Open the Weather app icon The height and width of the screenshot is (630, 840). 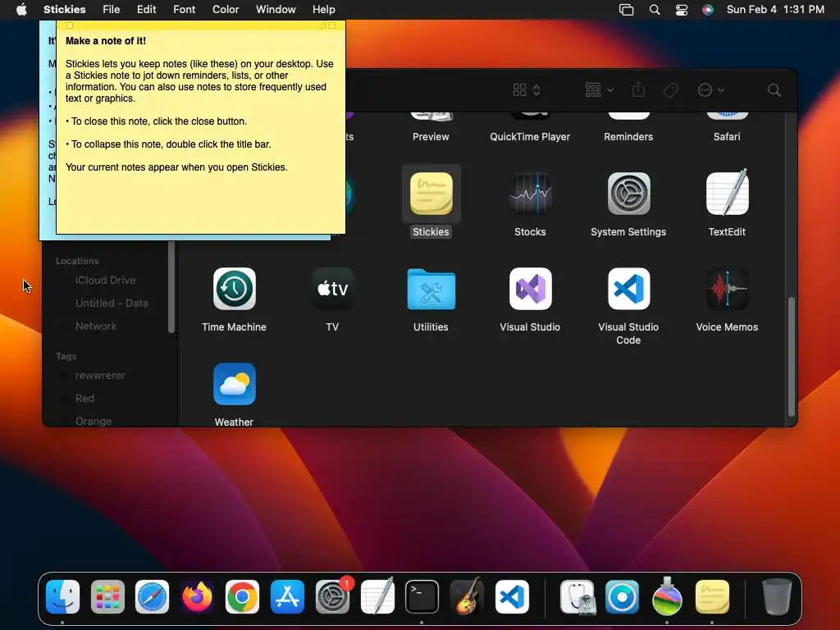234,384
